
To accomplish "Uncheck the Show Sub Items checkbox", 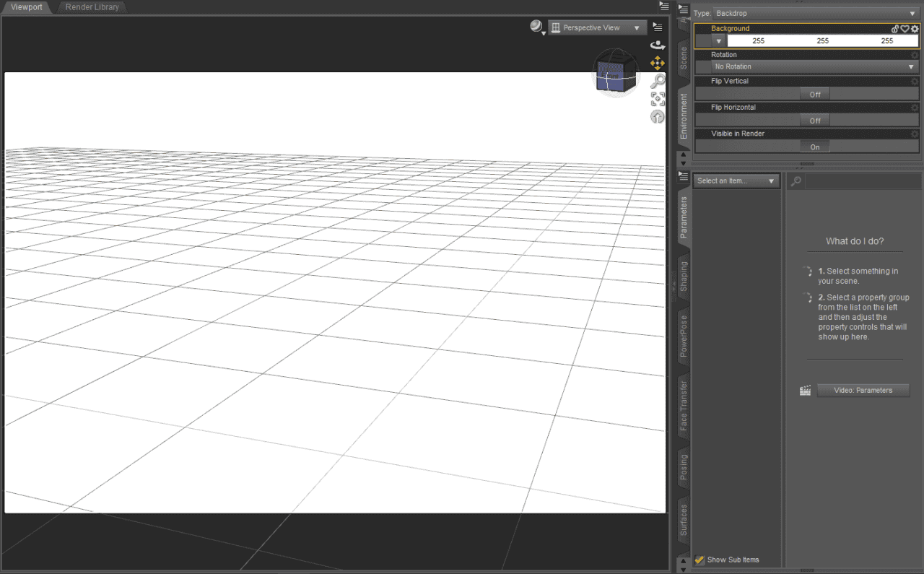I will click(x=699, y=560).
